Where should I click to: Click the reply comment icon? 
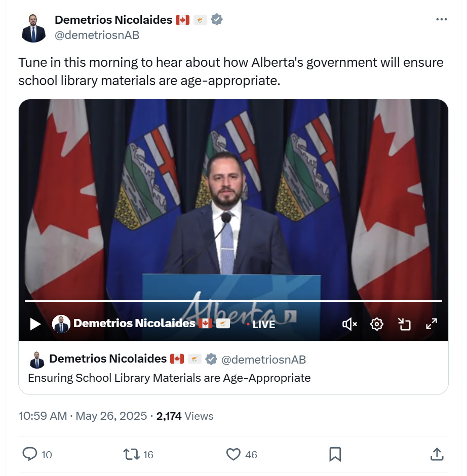tap(30, 454)
